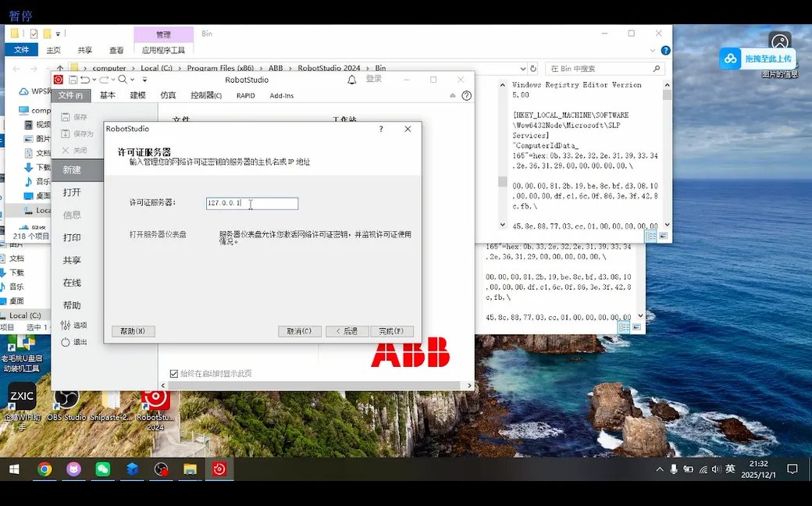Click the 取消(C) button in the dialog
Screen dimensions: 812x506
pyautogui.click(x=300, y=330)
